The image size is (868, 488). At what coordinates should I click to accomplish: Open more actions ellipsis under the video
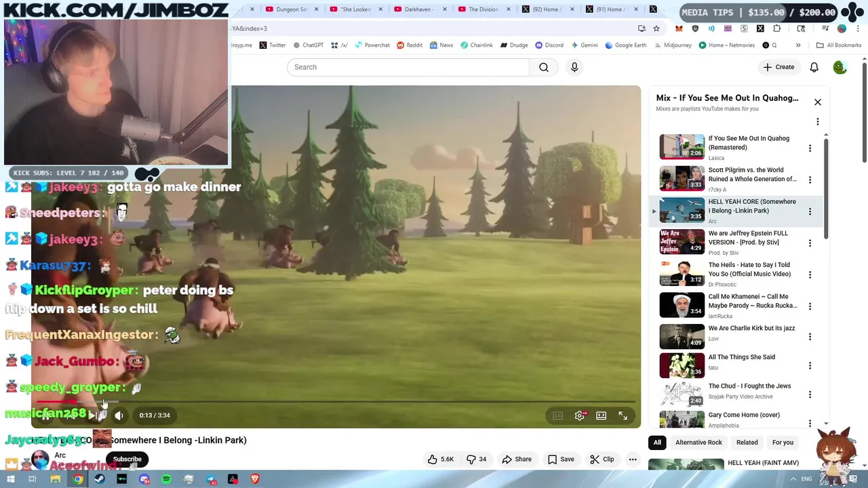[x=633, y=460]
